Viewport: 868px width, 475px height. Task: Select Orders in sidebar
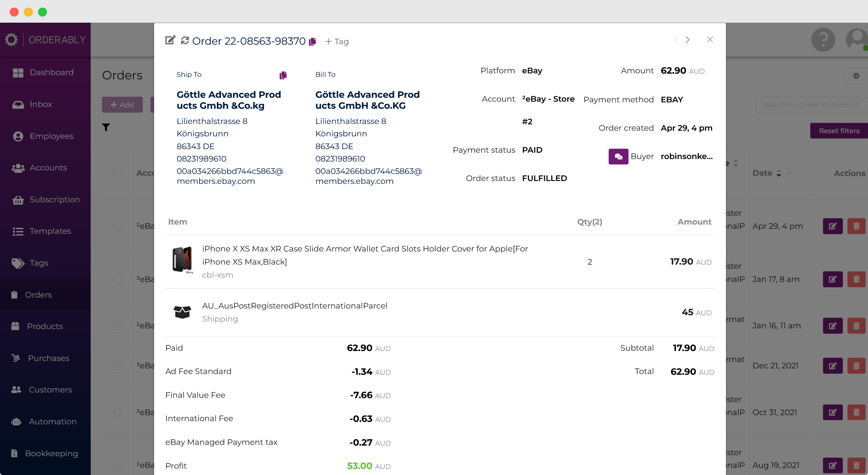45,295
